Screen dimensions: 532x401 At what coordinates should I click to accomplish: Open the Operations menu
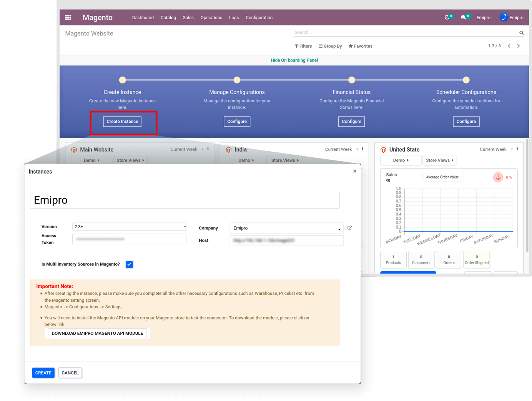[x=211, y=18]
